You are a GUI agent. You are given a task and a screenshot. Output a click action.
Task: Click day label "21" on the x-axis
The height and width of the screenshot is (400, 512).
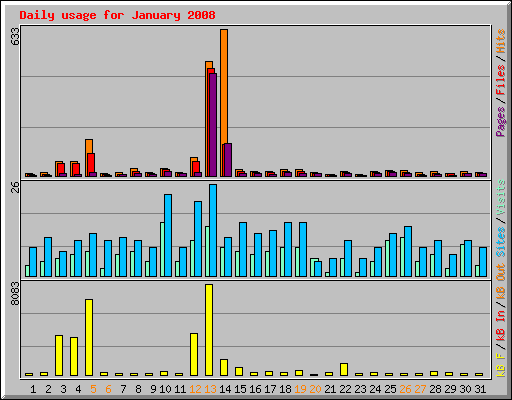point(330,389)
